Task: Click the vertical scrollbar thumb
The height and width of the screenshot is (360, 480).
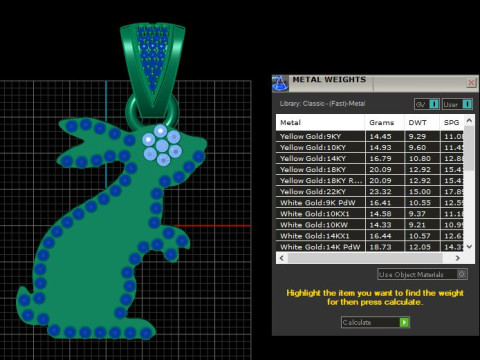Action: pyautogui.click(x=469, y=148)
